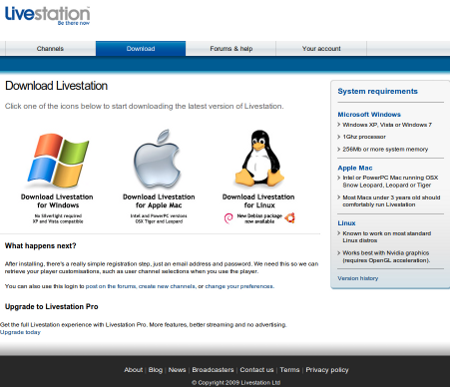Click Download Livestation for Windows text
This screenshot has width=450, height=387.
57,201
